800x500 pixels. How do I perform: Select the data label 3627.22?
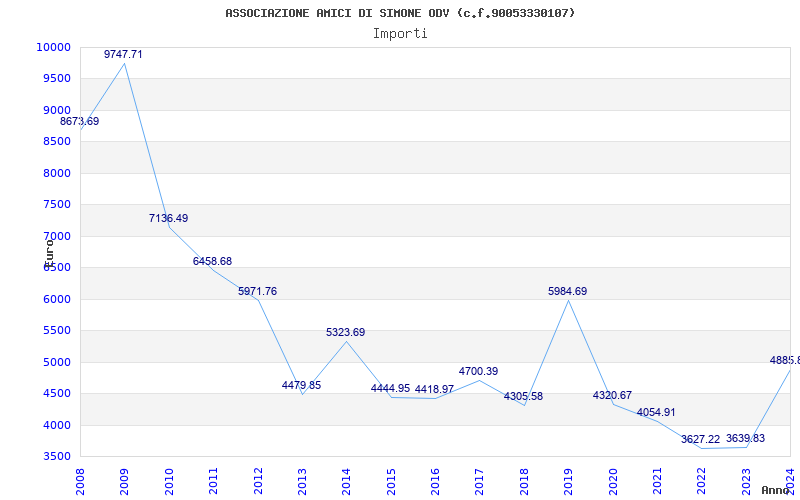tap(701, 439)
